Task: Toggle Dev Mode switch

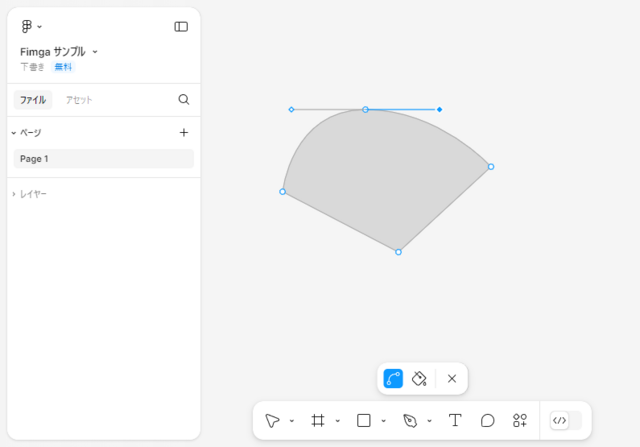Action: [565, 420]
